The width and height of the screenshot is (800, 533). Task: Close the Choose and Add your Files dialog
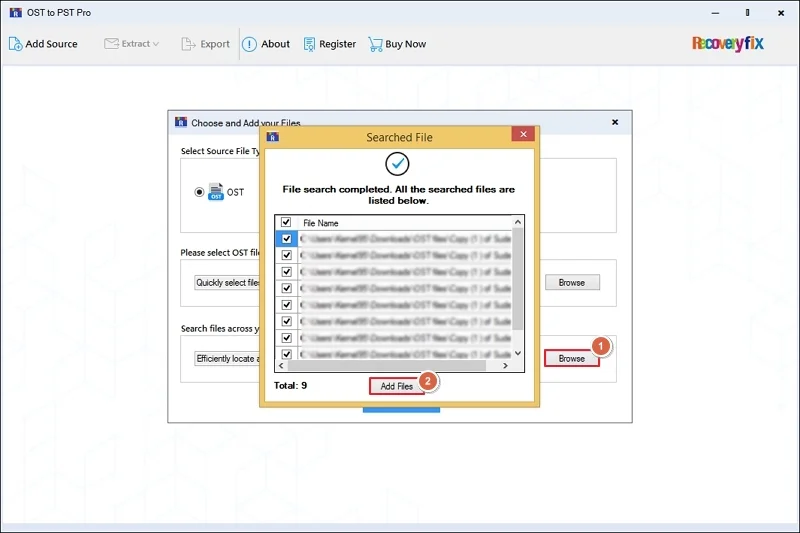coord(615,122)
